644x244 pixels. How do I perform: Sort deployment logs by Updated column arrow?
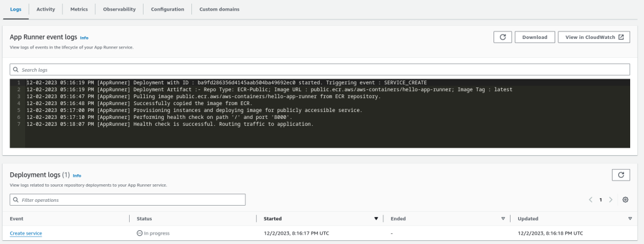(630, 219)
